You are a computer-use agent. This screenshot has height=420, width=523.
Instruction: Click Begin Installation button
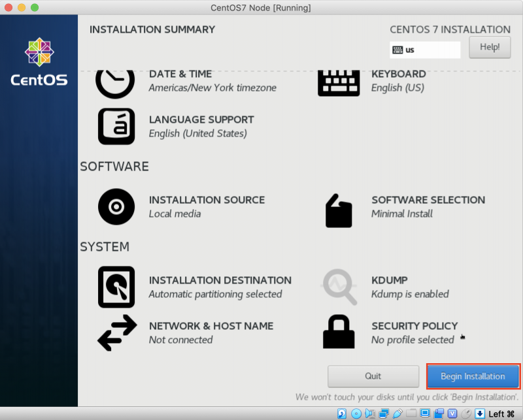[x=473, y=376]
